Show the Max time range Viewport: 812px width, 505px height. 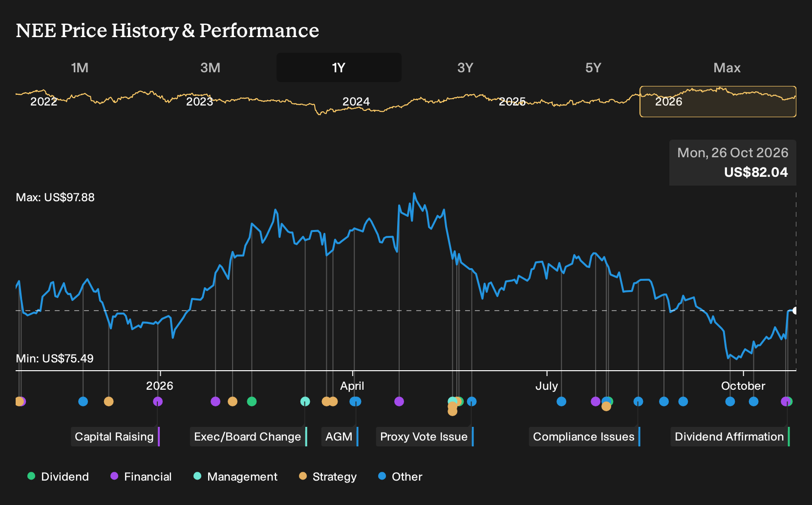point(727,67)
